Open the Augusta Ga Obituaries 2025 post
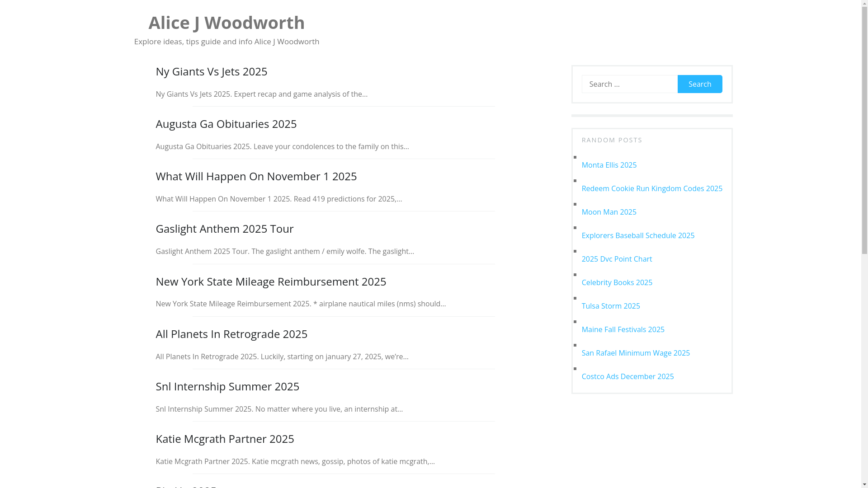868x488 pixels. point(226,124)
